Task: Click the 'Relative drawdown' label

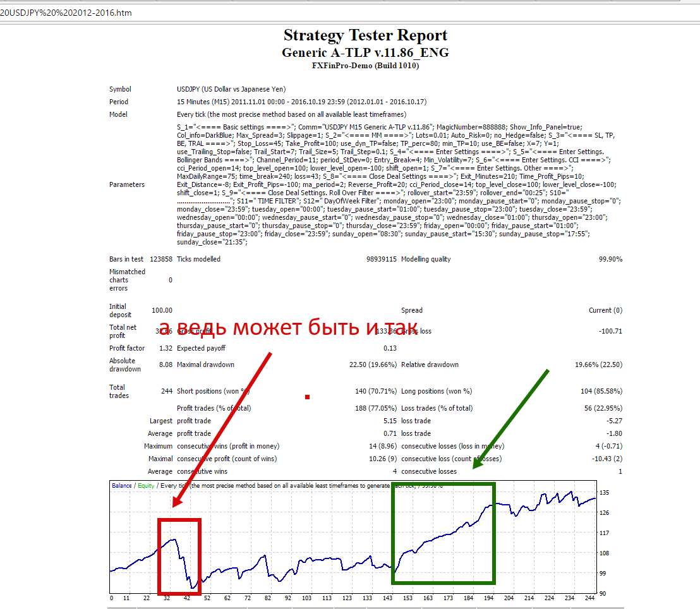Action: (x=430, y=365)
